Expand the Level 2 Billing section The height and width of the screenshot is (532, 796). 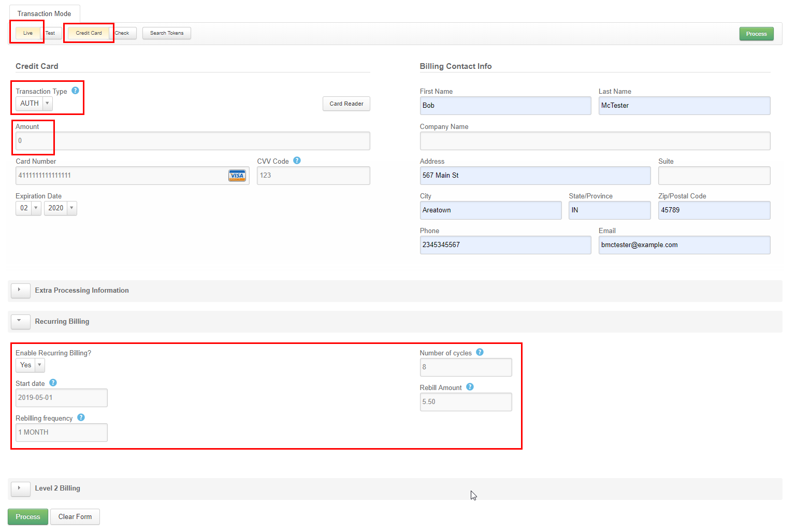click(x=20, y=488)
